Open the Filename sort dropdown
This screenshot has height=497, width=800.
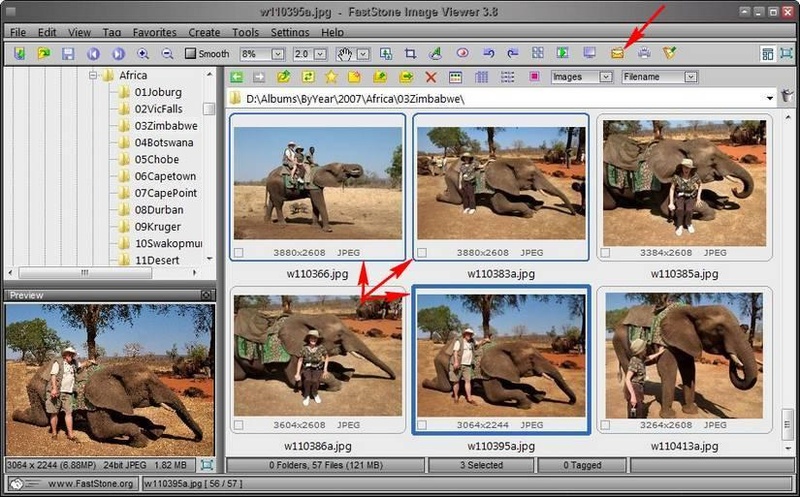click(x=690, y=77)
